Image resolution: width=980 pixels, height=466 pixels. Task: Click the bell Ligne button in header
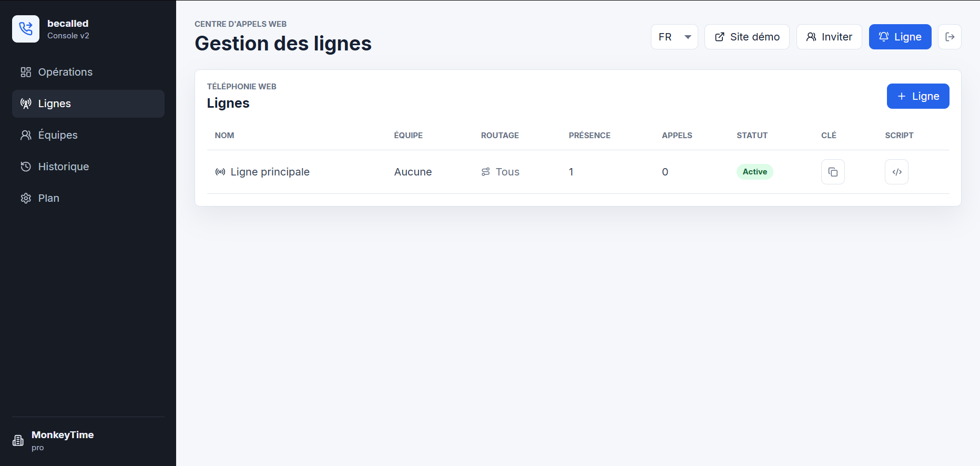[x=900, y=37]
